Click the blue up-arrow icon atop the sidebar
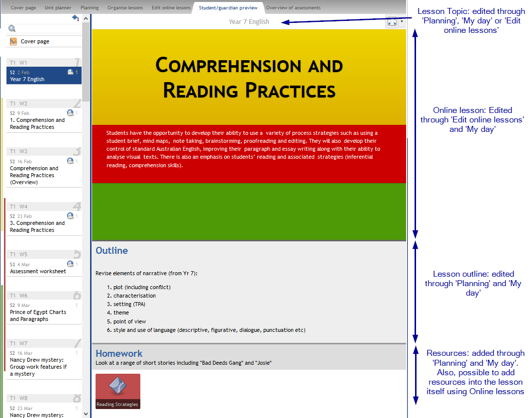This screenshot has width=532, height=418. 76,18
